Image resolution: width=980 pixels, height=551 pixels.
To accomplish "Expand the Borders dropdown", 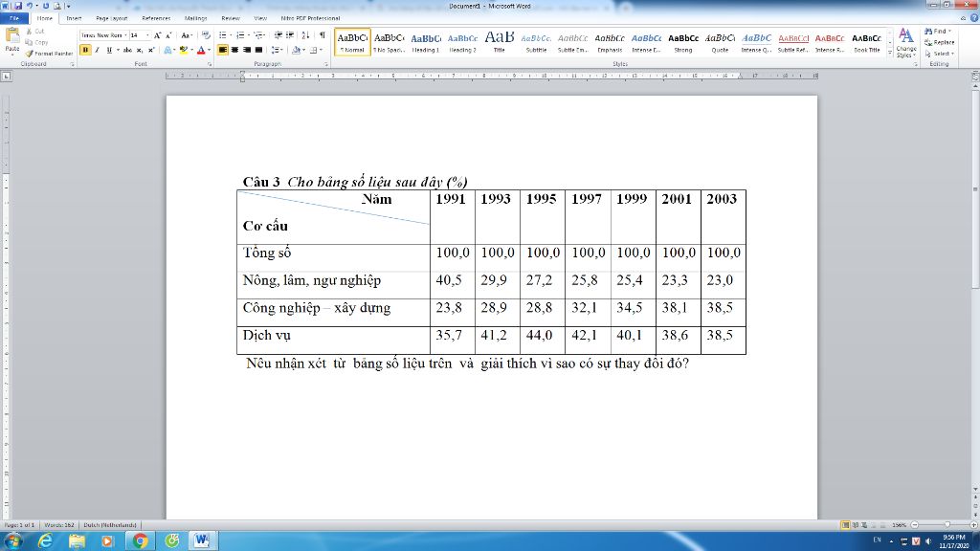I will click(322, 50).
